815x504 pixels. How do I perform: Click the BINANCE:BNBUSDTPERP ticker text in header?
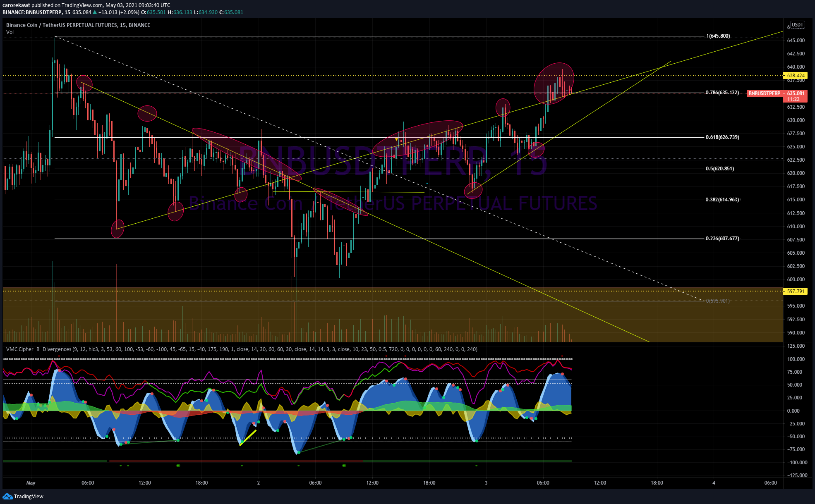32,12
